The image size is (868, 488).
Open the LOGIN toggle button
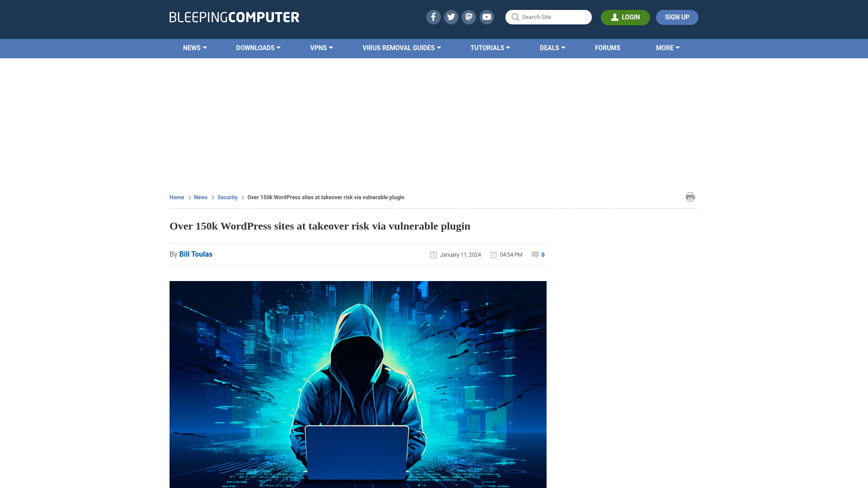point(625,17)
